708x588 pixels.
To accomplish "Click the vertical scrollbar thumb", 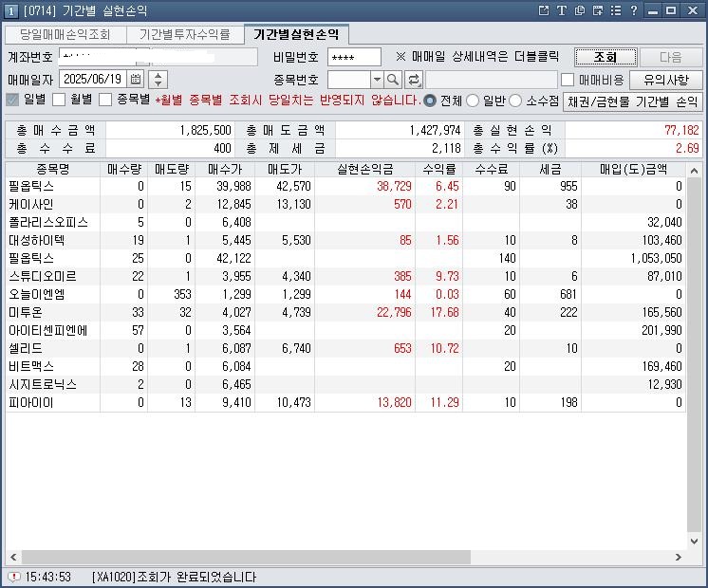I will [695, 355].
